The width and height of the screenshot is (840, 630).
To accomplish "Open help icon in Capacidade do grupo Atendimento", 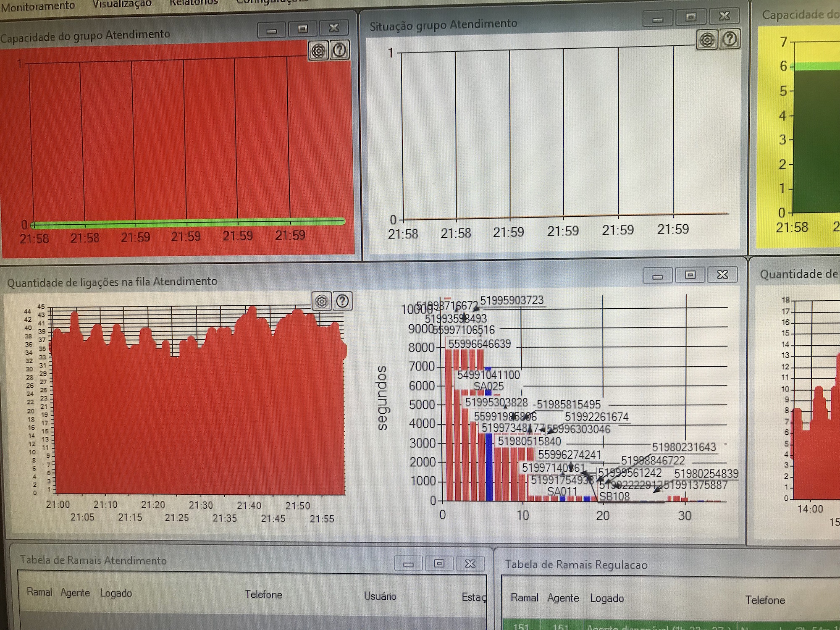I will pyautogui.click(x=339, y=50).
